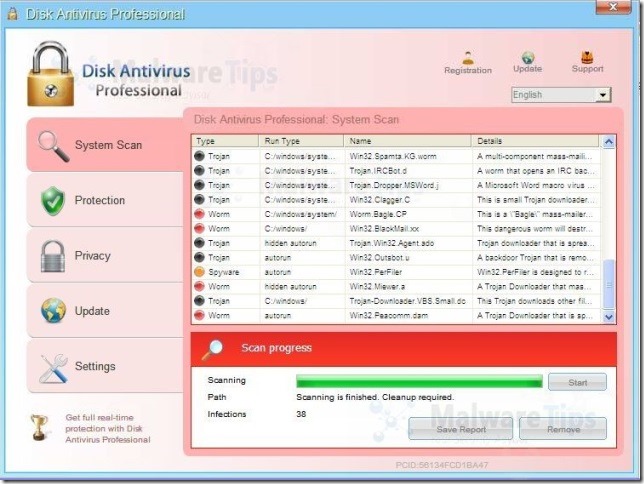The width and height of the screenshot is (644, 484).
Task: Click the threat icon for Trojan.Win32.Agent.ado
Action: click(x=199, y=243)
